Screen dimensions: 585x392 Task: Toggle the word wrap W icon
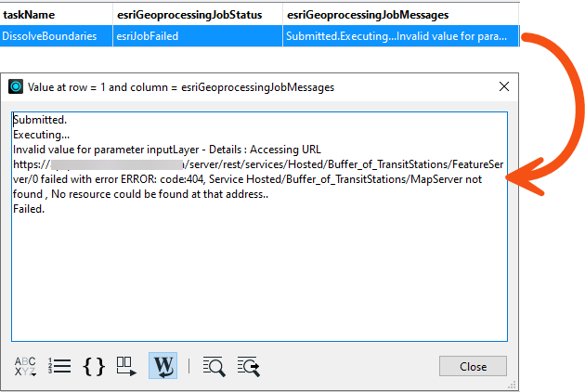click(163, 366)
